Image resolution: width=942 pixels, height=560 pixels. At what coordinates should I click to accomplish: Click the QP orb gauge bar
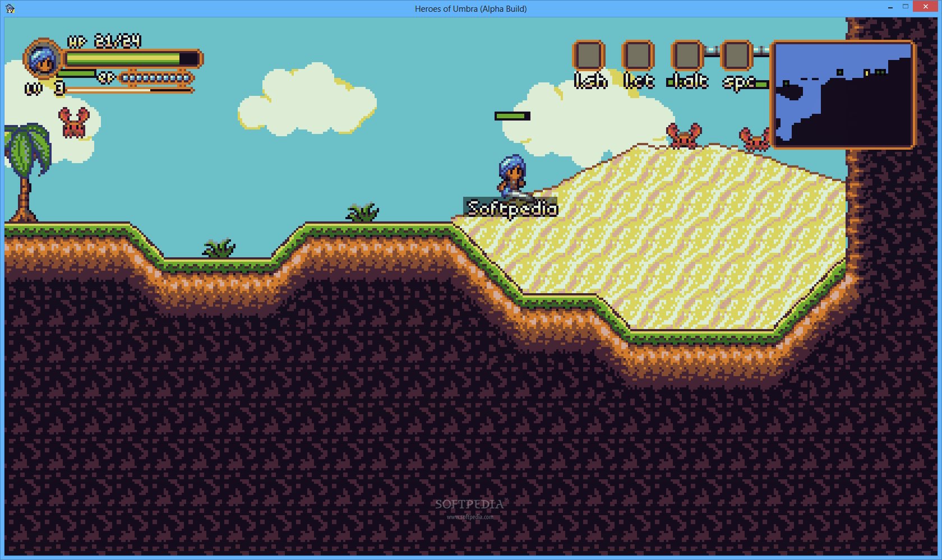pyautogui.click(x=156, y=78)
